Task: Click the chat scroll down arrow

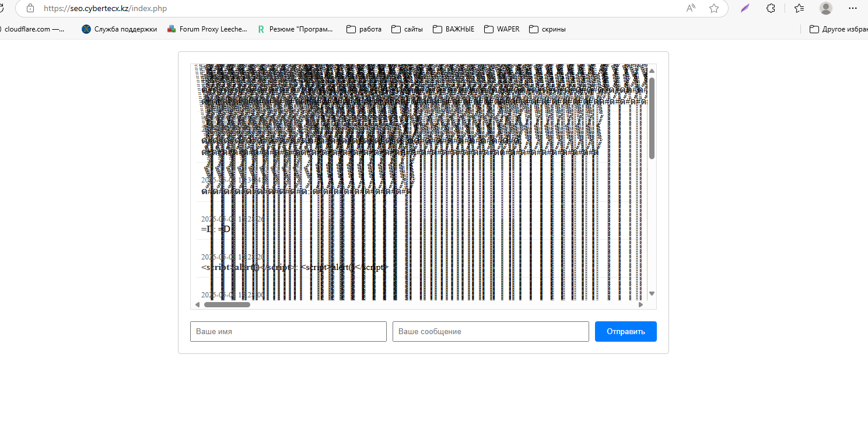Action: click(x=652, y=293)
